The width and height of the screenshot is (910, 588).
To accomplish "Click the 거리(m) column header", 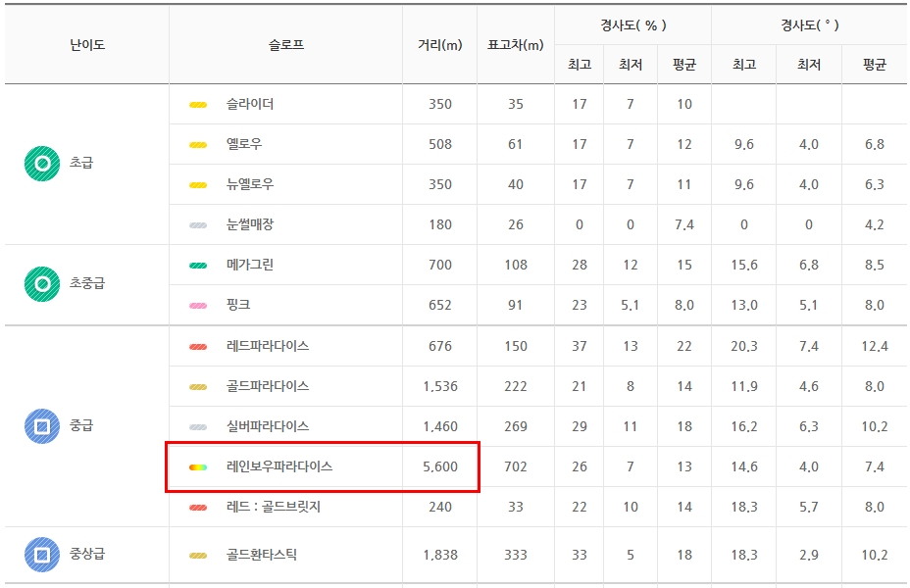I will (x=439, y=45).
